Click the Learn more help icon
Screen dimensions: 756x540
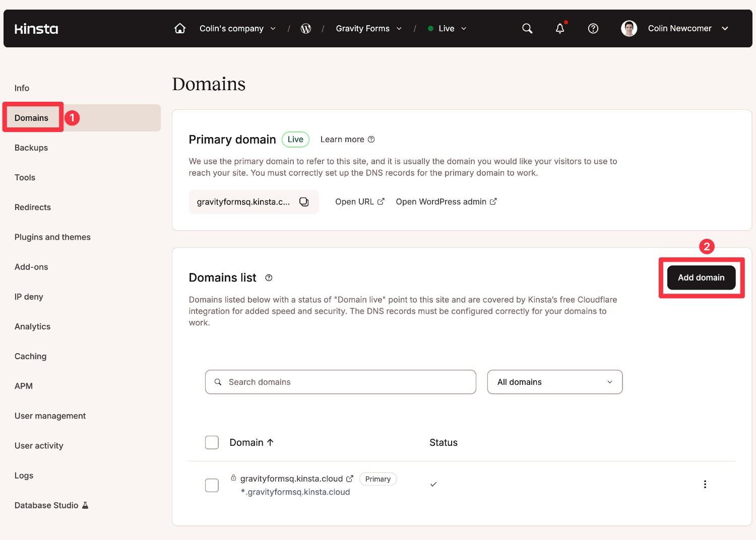pyautogui.click(x=371, y=140)
